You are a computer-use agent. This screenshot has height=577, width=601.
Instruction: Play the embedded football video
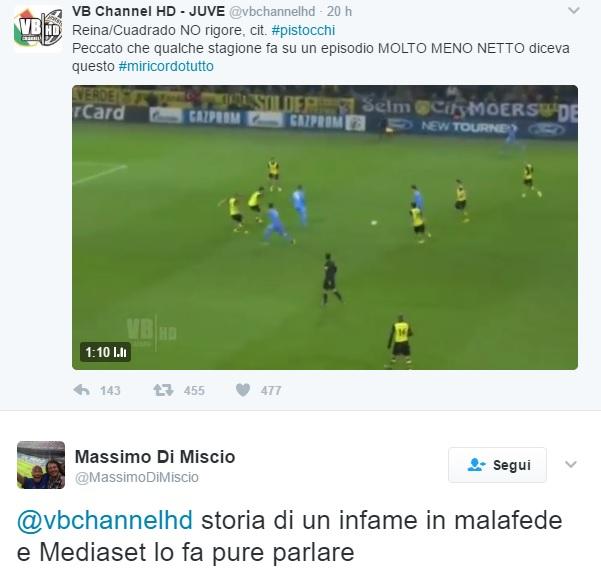[325, 227]
